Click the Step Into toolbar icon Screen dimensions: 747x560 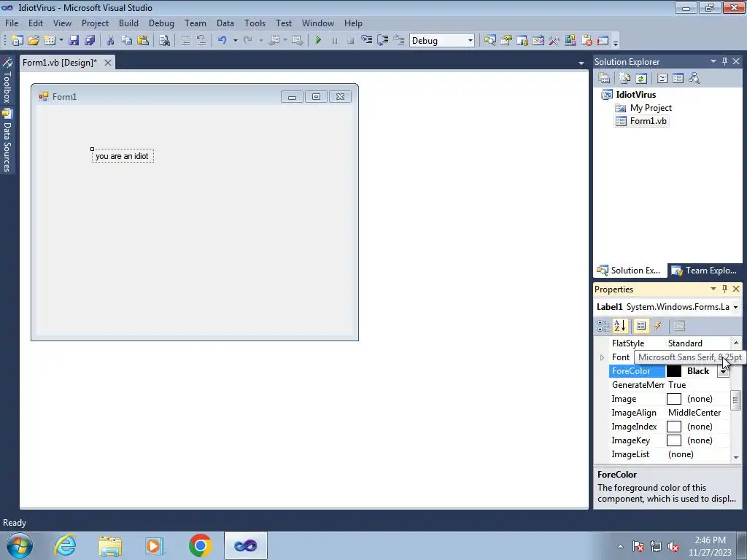coord(366,41)
